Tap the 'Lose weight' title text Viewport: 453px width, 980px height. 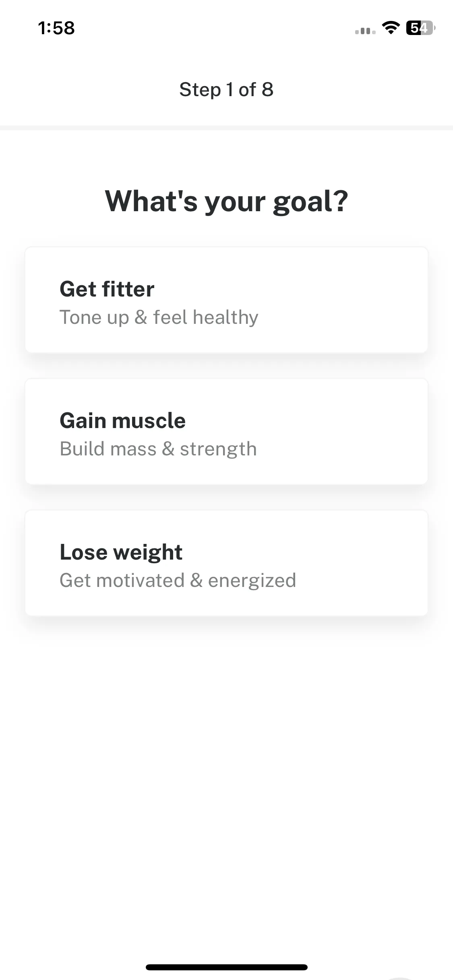(x=121, y=552)
